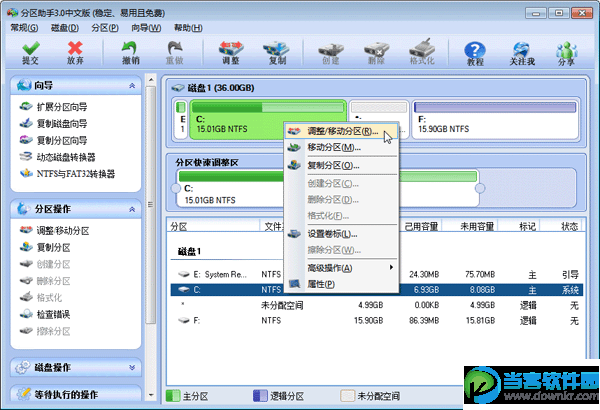The width and height of the screenshot is (600, 410).
Task: Select 检查错误 in partition operations panel
Action: [45, 315]
